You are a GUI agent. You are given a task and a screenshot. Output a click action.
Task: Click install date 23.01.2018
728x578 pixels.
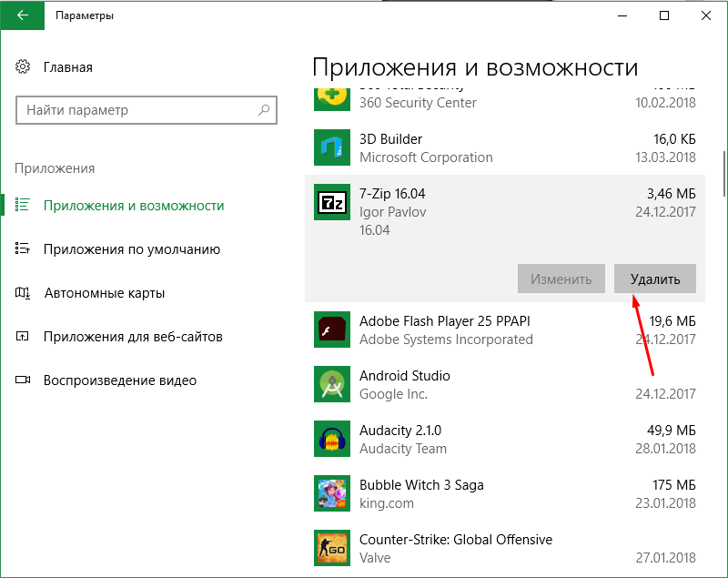pos(665,503)
